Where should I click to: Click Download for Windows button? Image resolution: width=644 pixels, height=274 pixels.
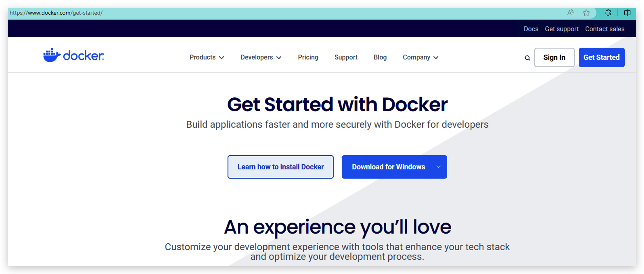point(386,167)
